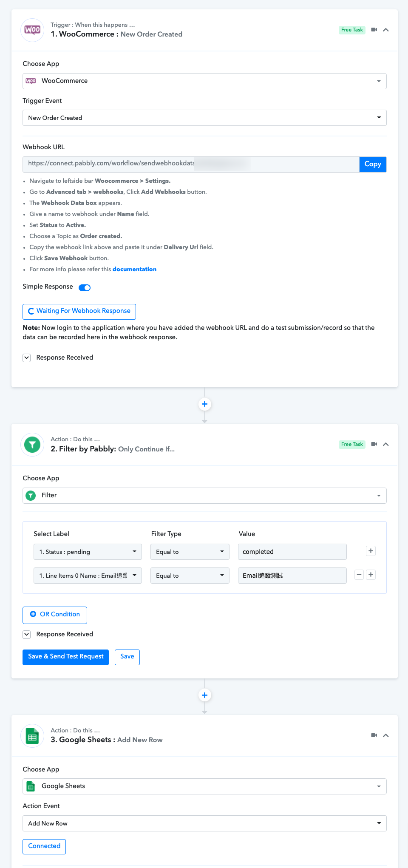Open Filter Type dropdown in Line Items row

(190, 576)
